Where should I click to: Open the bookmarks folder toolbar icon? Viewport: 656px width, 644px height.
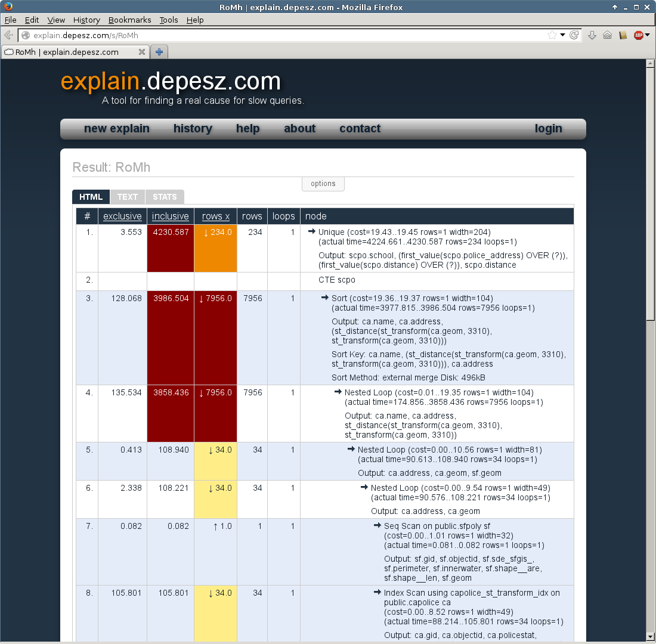click(623, 35)
